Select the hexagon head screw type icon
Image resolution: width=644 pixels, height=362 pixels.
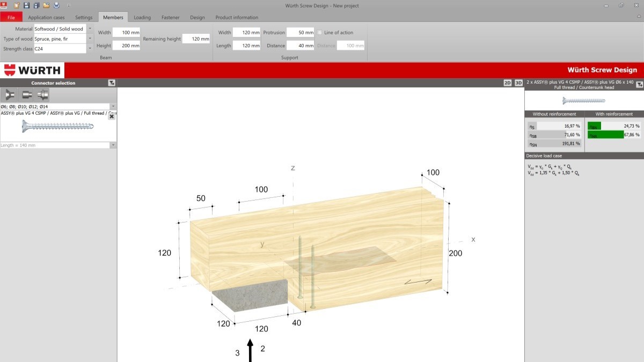click(42, 95)
